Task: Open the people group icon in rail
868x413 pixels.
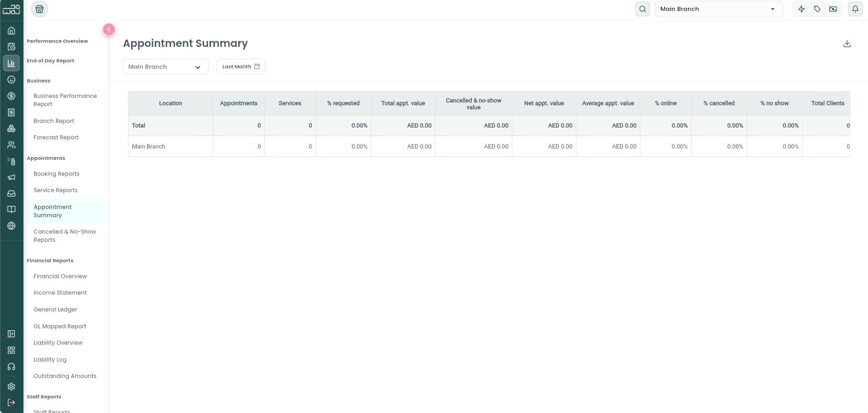Action: 11,145
